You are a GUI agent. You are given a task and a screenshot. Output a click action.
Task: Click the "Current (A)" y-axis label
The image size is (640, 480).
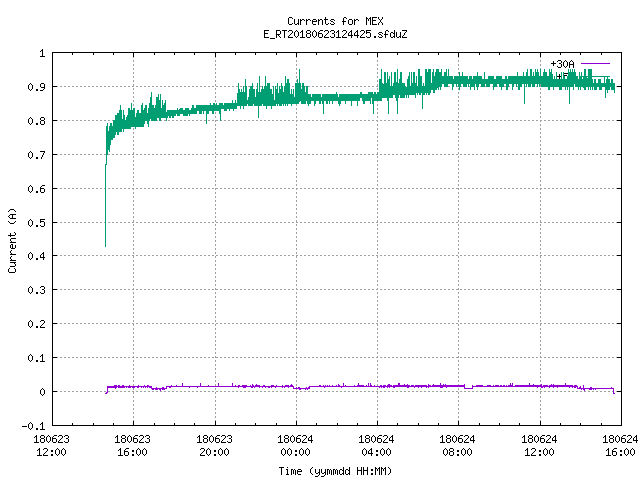12,240
